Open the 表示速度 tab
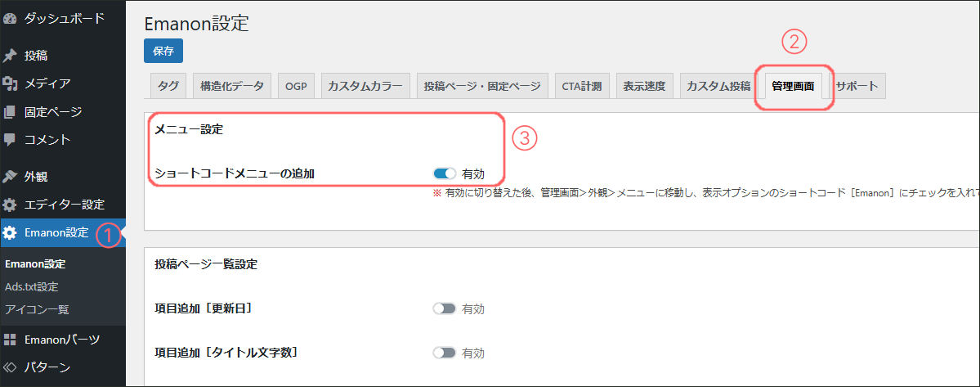 pos(644,86)
